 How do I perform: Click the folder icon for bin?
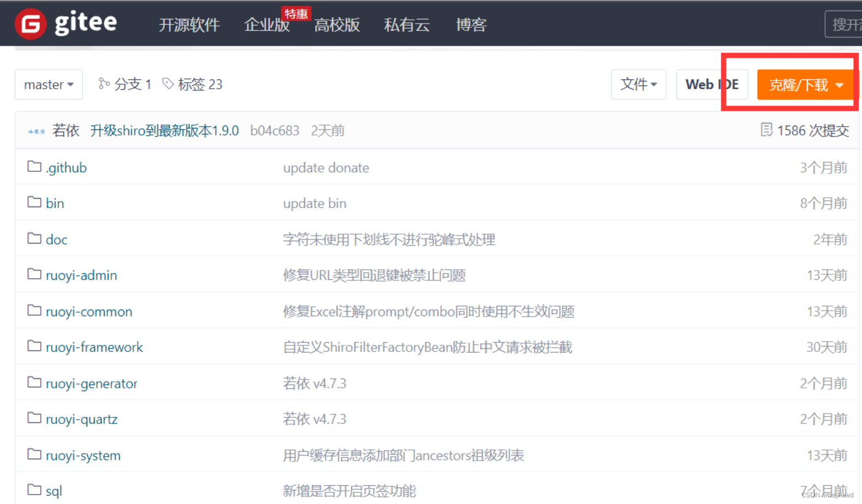pyautogui.click(x=34, y=202)
